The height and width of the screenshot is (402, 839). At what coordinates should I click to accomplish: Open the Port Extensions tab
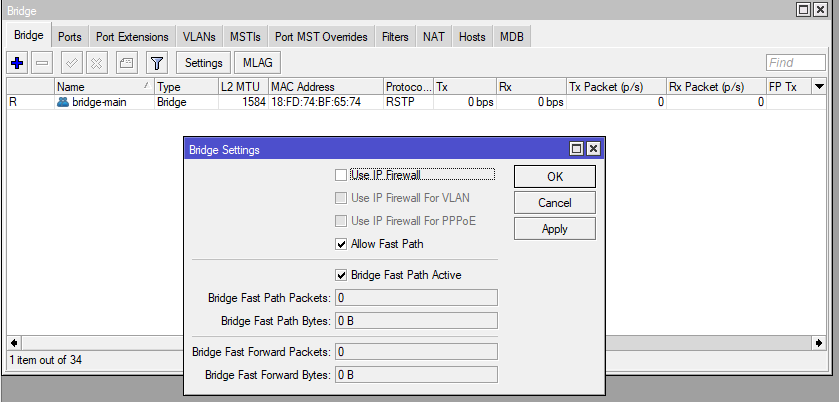point(132,37)
